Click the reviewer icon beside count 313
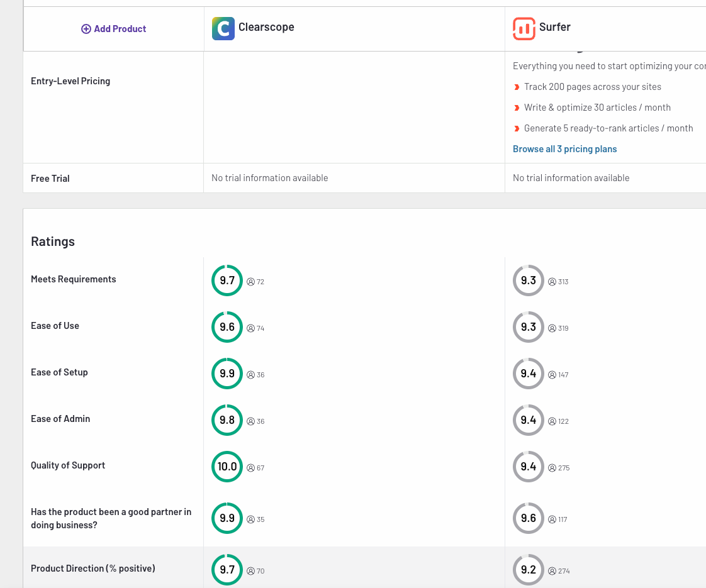Image resolution: width=706 pixels, height=588 pixels. pos(552,282)
